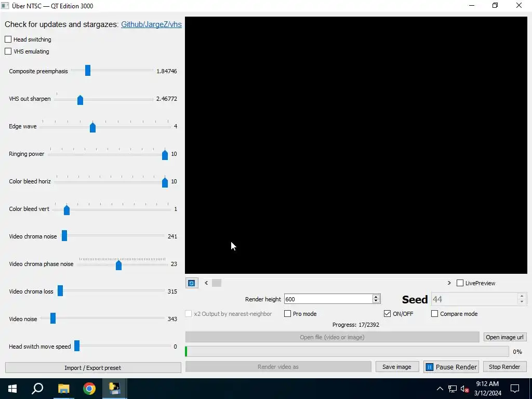Click the Video noise value 343
This screenshot has width=532, height=399.
pos(172,319)
